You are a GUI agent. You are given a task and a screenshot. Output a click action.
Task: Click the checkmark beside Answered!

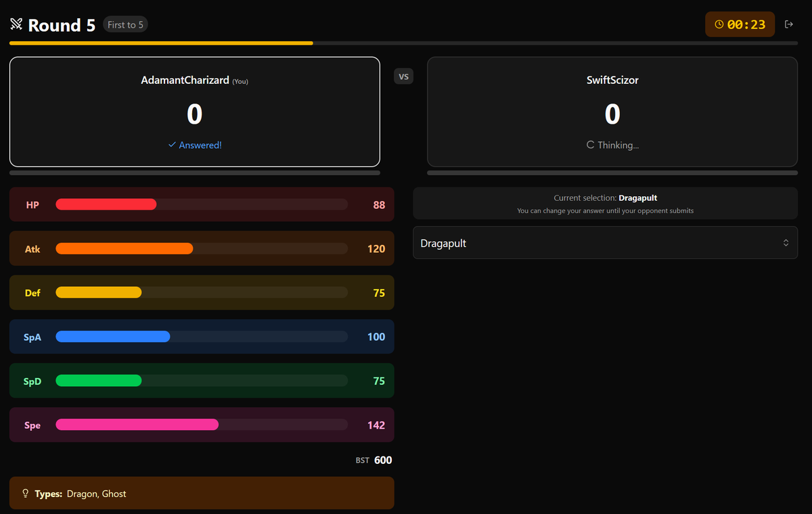coord(172,145)
